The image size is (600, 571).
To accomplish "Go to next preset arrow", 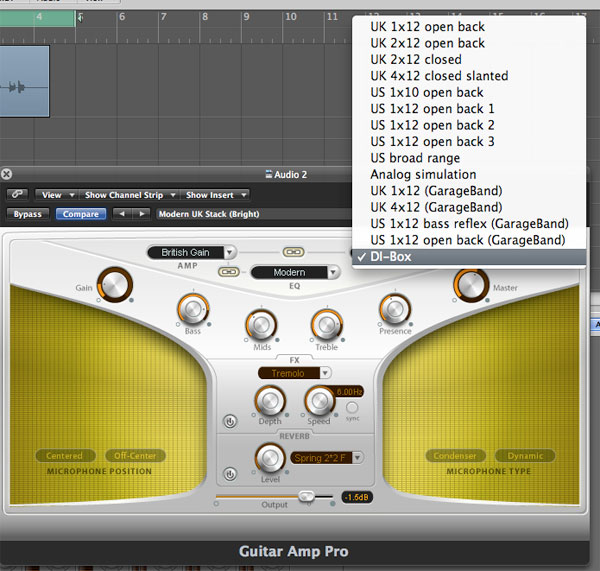I will tap(142, 214).
